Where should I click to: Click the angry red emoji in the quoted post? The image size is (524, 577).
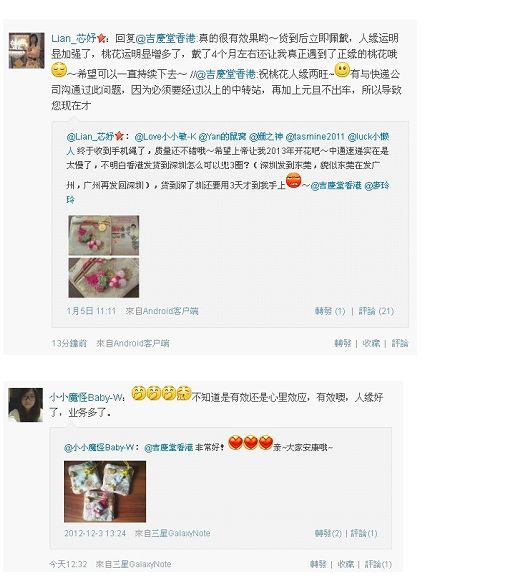point(294,180)
